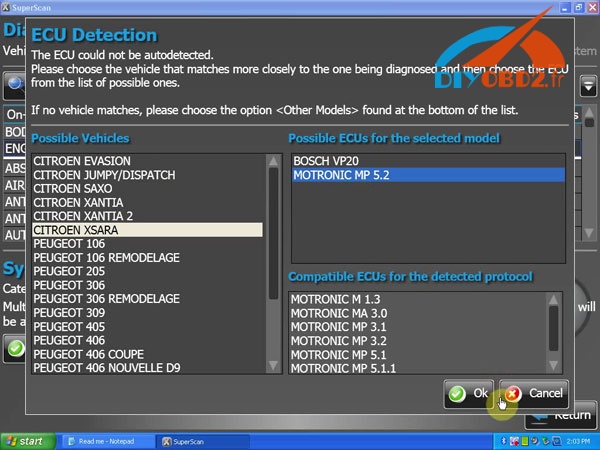Image resolution: width=600 pixels, height=450 pixels.
Task: Select PEUGEOT 406 COUPE vehicle
Action: click(x=147, y=354)
